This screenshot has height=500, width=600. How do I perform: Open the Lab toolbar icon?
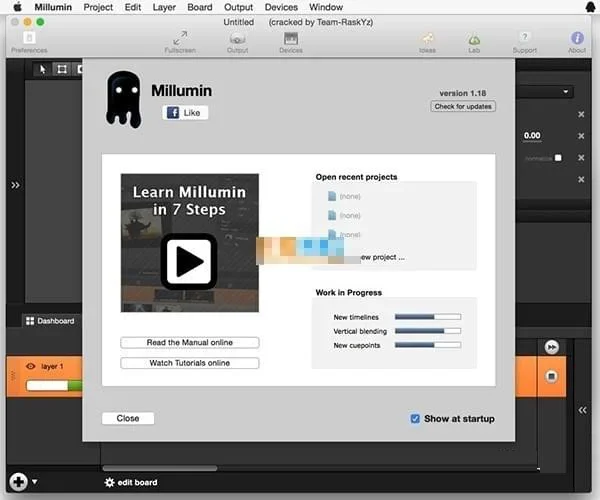click(474, 42)
